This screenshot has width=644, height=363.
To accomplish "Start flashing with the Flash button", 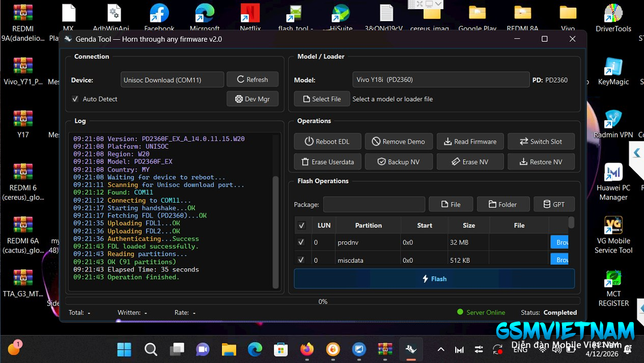I will click(434, 279).
